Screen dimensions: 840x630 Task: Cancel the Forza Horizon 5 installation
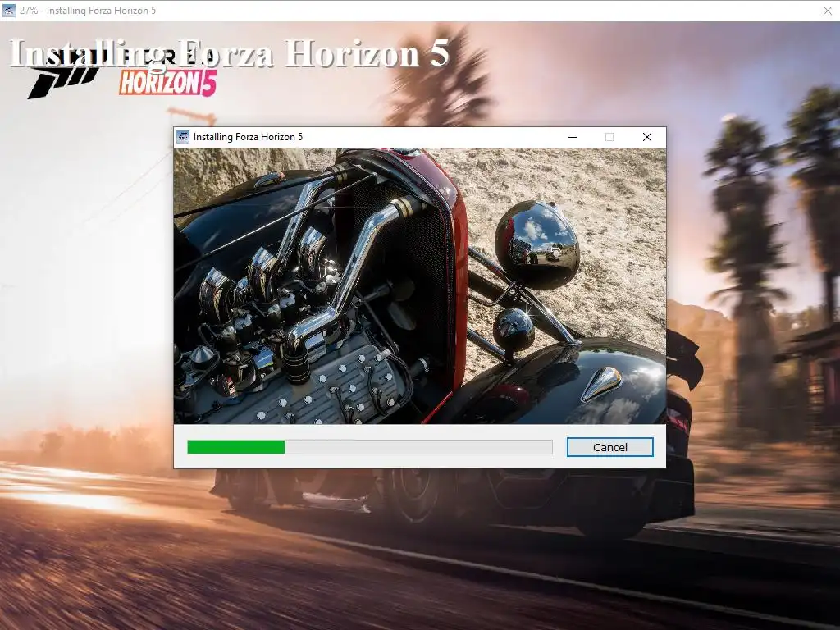click(x=609, y=447)
